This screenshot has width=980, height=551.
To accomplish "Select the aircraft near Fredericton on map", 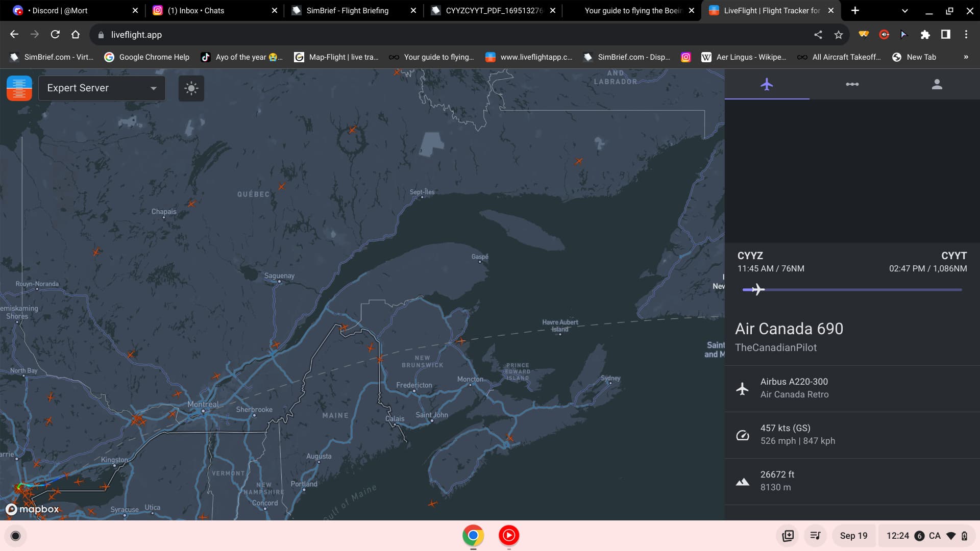I will [x=380, y=359].
